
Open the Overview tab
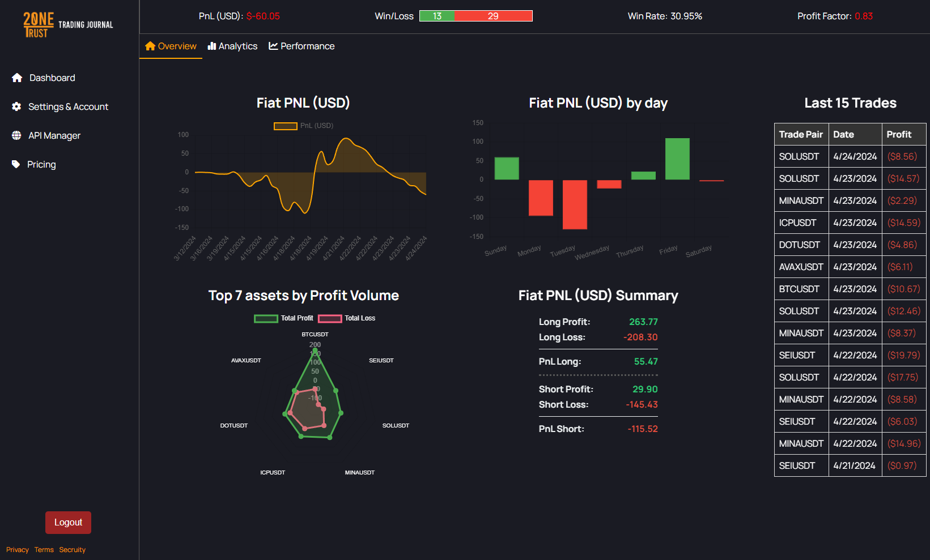click(x=171, y=46)
